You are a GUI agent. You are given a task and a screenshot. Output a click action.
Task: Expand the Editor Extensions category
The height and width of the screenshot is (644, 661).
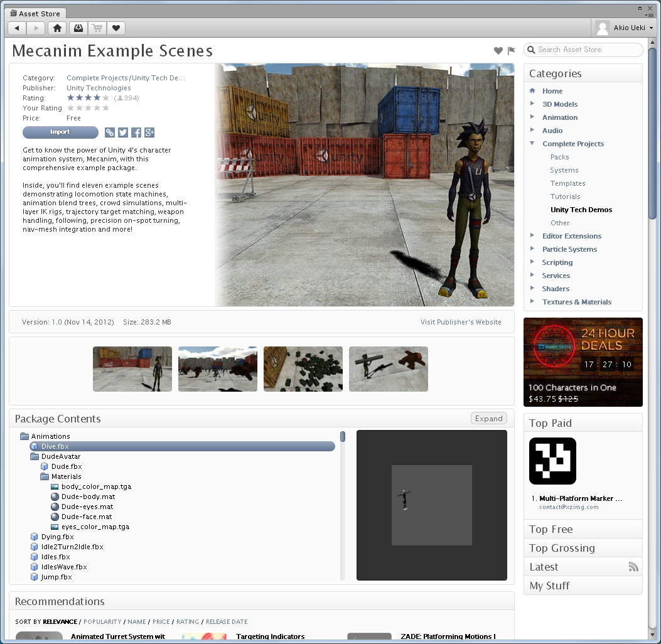tap(532, 235)
